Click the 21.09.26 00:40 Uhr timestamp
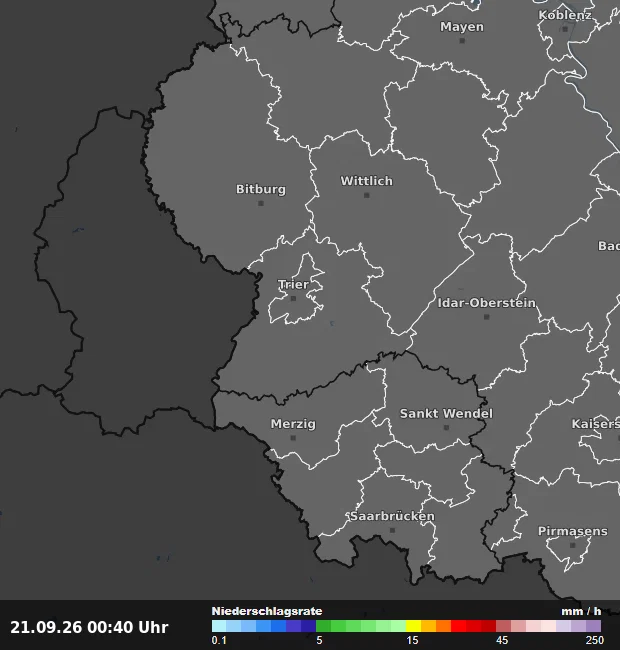 click(x=89, y=627)
